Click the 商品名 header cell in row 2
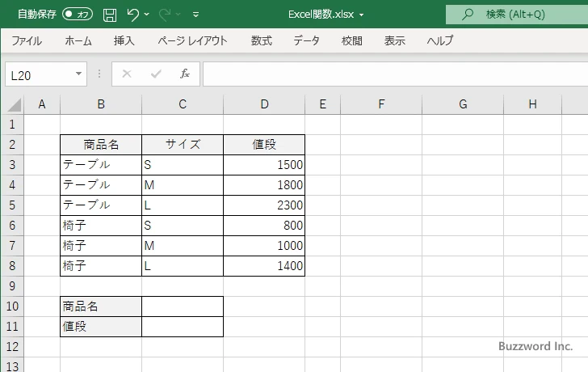 101,145
